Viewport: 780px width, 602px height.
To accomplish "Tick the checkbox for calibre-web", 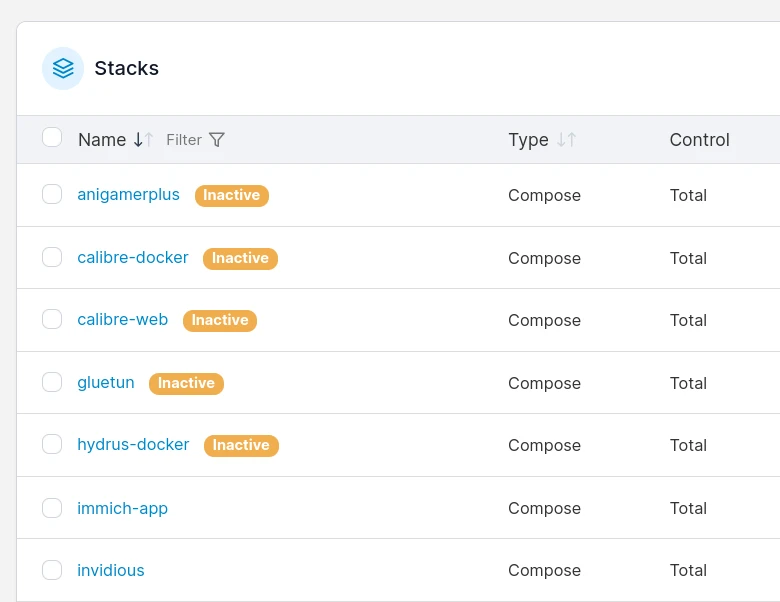I will (52, 320).
